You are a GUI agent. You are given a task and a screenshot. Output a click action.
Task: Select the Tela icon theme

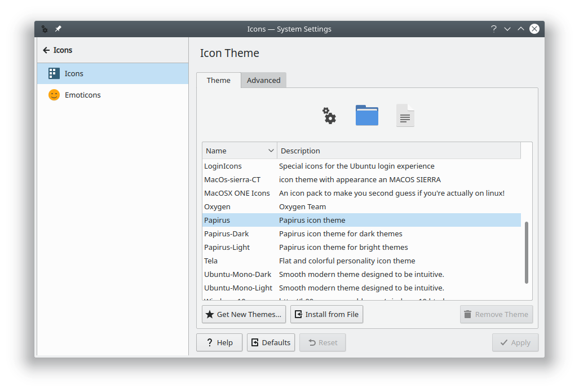pos(211,261)
